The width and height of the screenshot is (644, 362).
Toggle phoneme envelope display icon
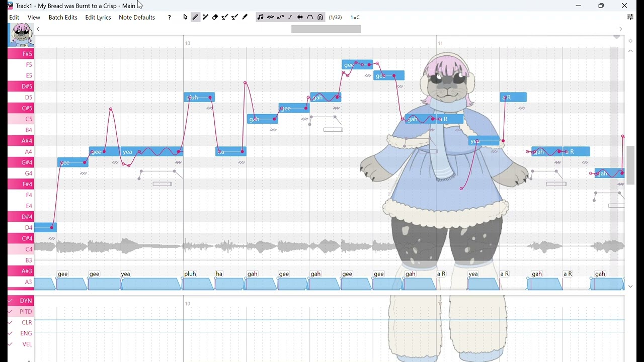coord(310,18)
